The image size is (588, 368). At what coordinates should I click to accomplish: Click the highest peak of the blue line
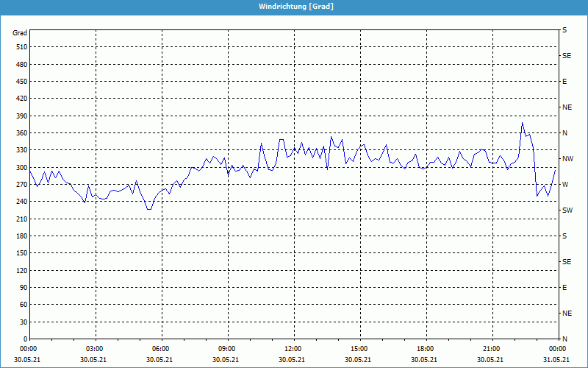point(522,123)
